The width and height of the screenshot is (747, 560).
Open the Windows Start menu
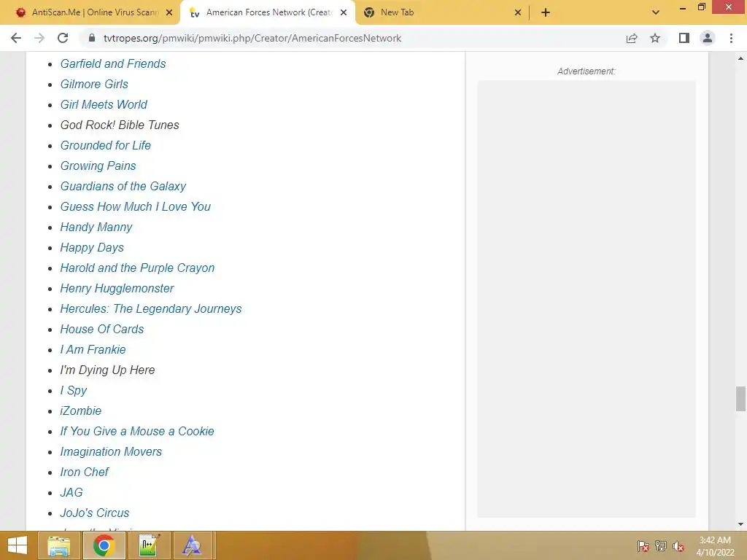coord(18,545)
